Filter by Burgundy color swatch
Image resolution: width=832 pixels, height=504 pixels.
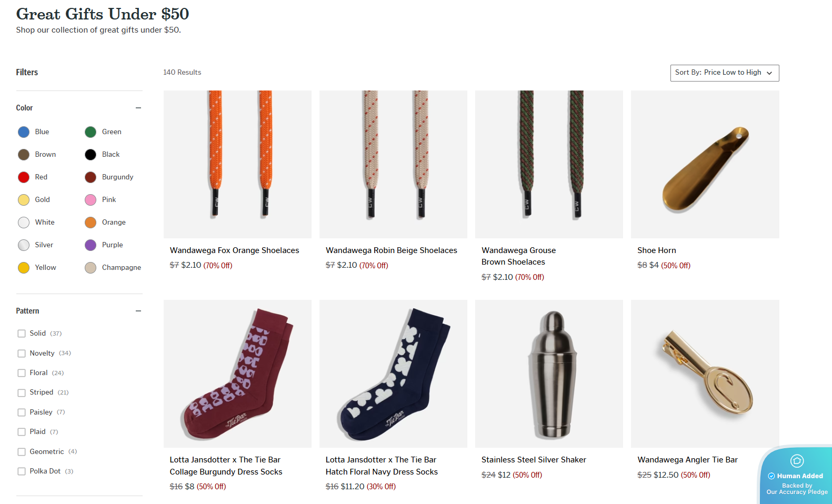tap(91, 177)
